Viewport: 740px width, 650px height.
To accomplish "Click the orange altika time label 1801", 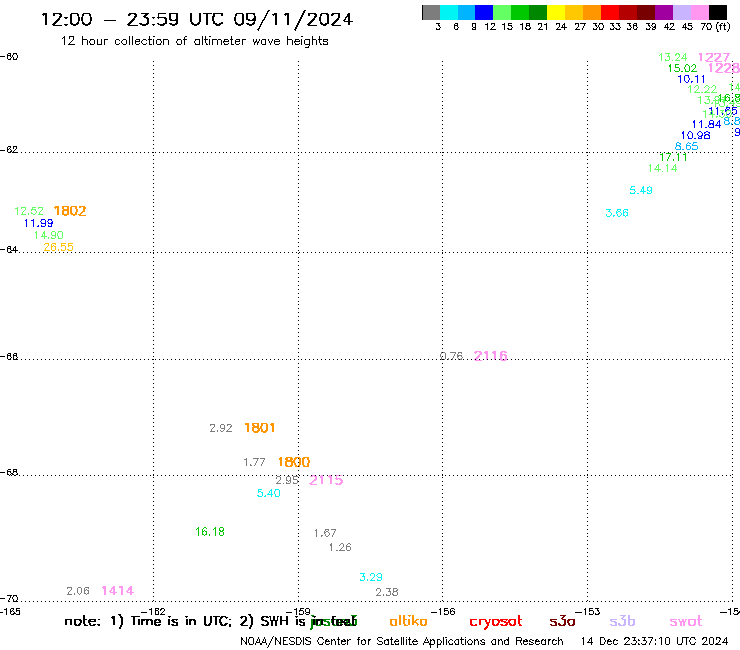I will click(x=260, y=428).
